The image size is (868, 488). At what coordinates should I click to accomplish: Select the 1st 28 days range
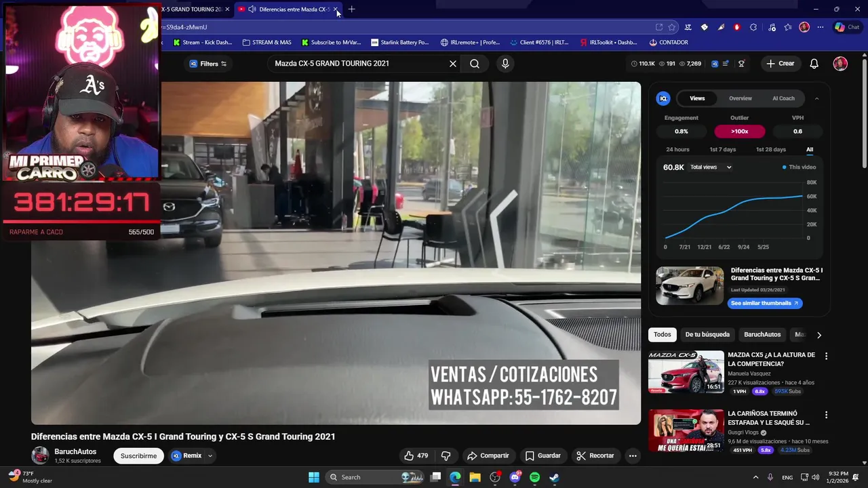pos(770,150)
